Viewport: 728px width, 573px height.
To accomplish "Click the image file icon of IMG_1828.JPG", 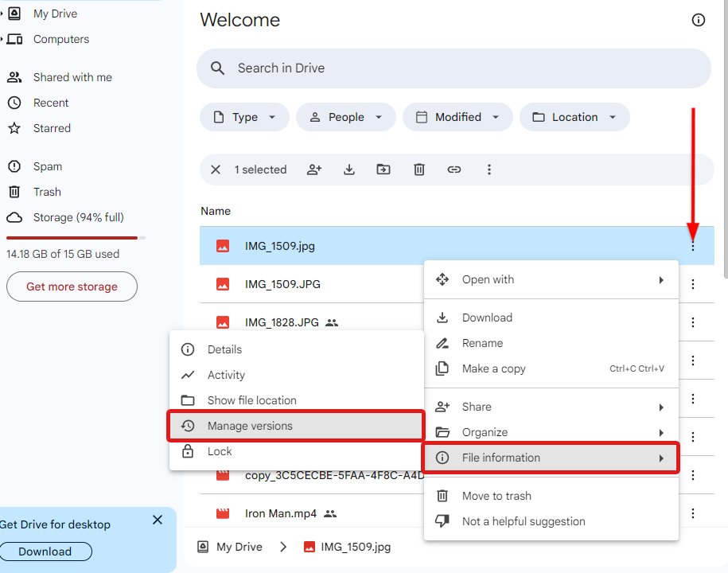I will (223, 322).
